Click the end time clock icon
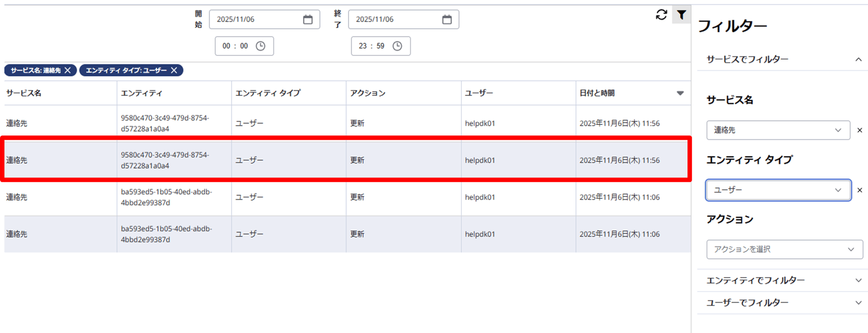Viewport: 868px width, 333px height. [397, 46]
